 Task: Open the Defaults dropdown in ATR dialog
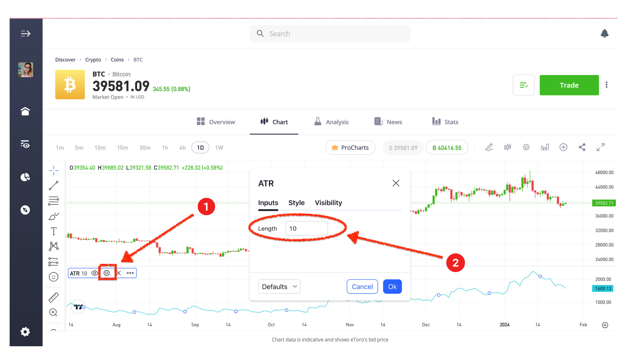[279, 286]
